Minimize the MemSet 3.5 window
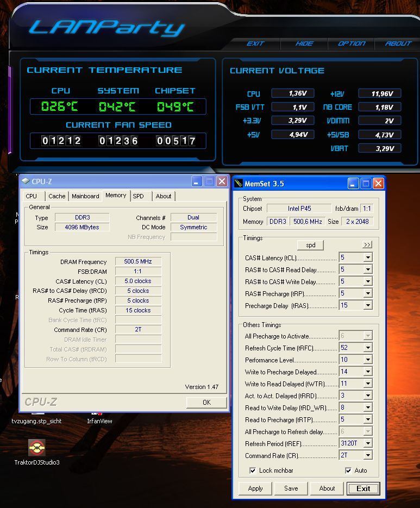420x508 pixels. click(x=353, y=184)
